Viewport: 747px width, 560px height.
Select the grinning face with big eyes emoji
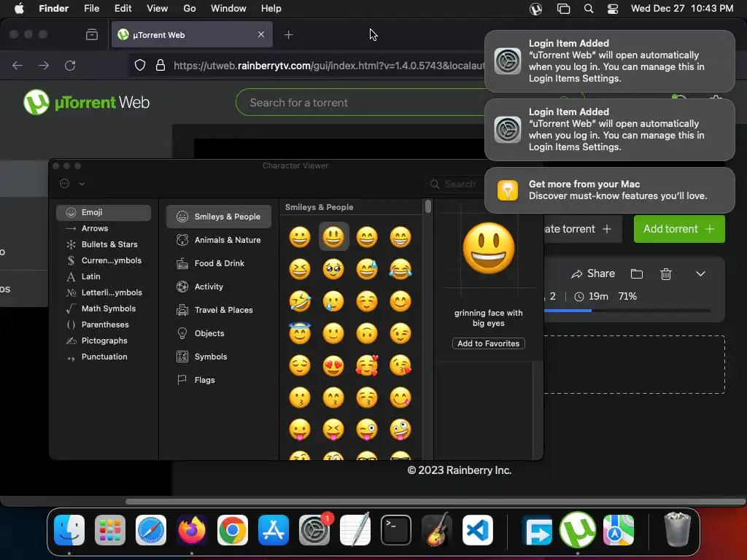point(333,237)
